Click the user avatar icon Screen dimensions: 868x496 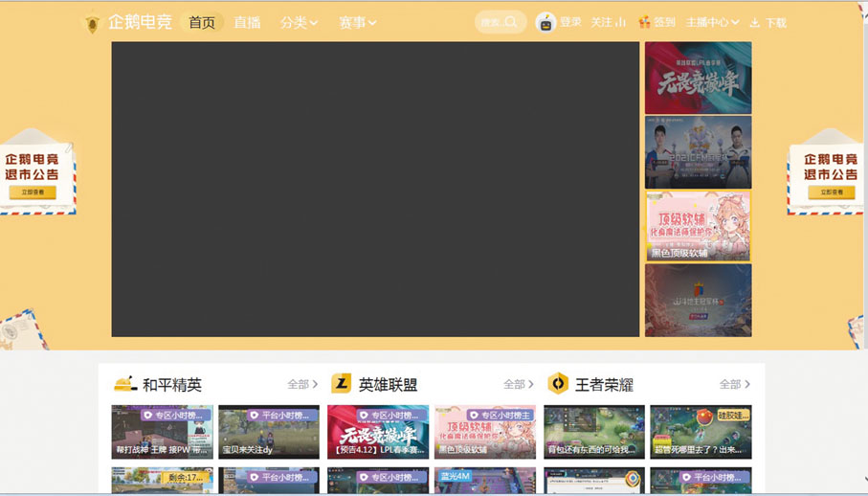545,23
